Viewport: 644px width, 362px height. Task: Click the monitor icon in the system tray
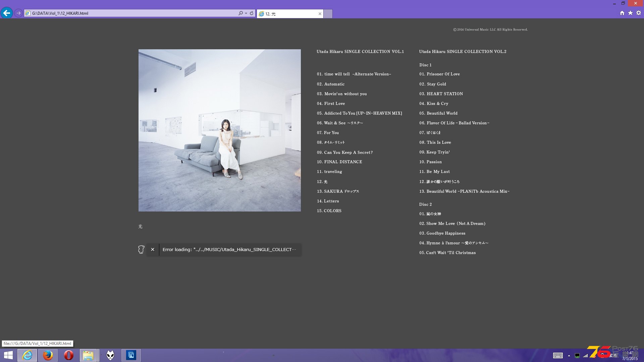click(577, 355)
